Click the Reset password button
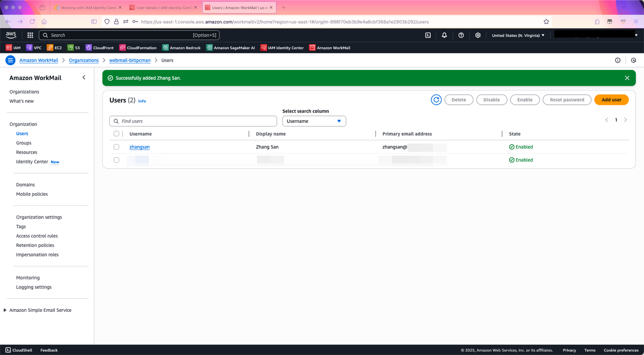644x355 pixels. (567, 100)
